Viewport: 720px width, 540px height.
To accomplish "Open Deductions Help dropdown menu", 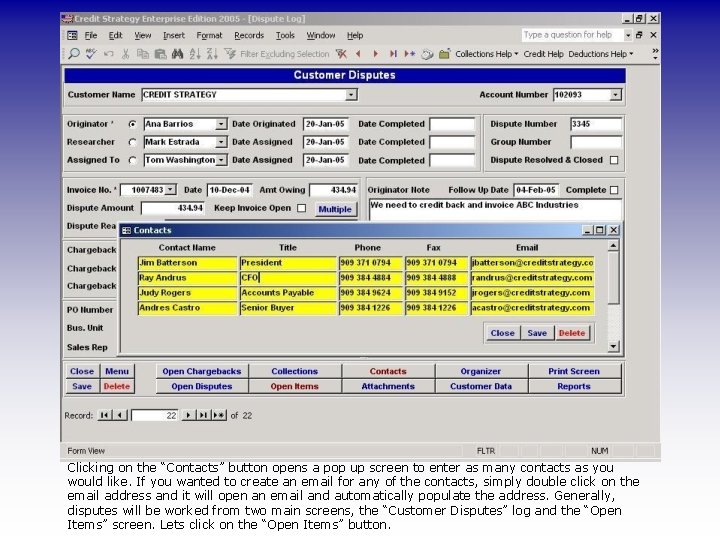I will pyautogui.click(x=601, y=54).
